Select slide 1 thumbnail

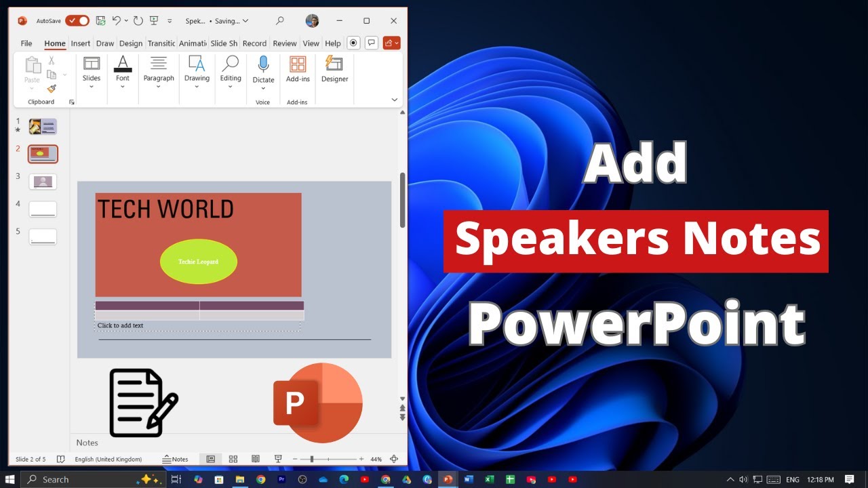point(43,126)
